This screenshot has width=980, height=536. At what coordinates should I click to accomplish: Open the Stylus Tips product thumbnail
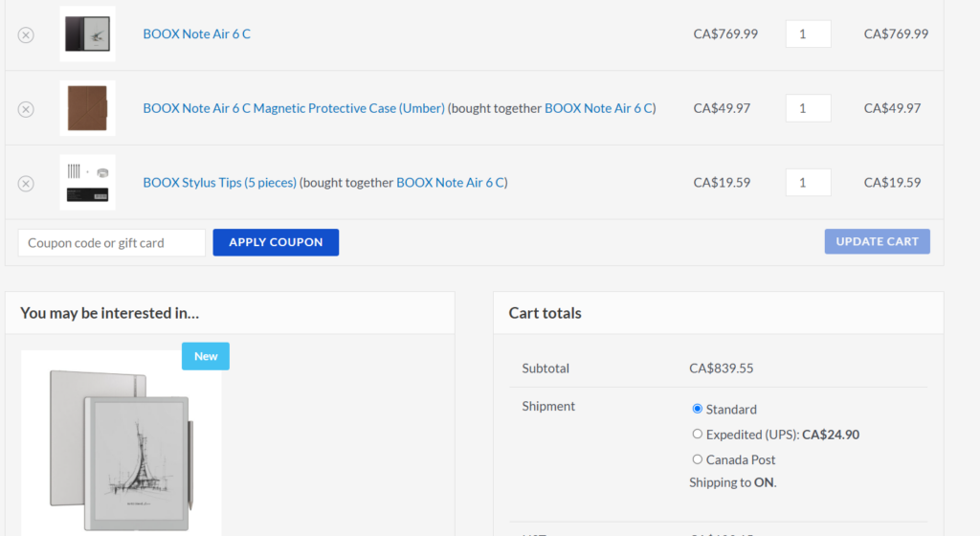(87, 183)
